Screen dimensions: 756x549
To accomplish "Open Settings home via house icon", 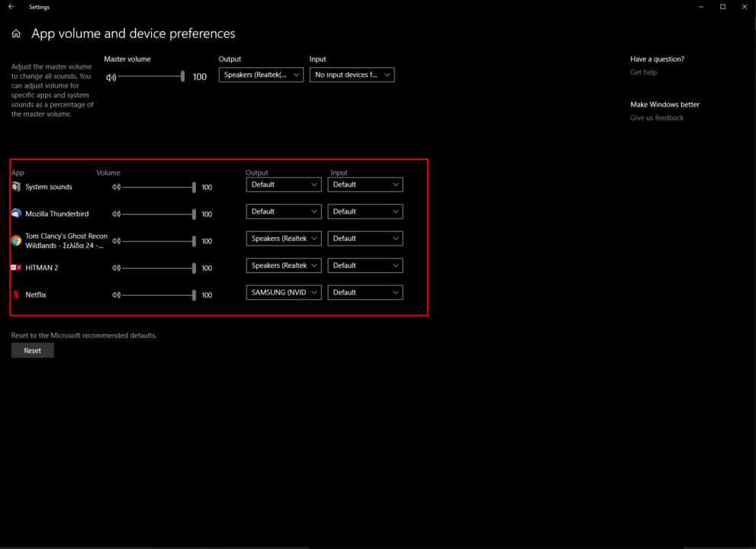I will 16,34.
